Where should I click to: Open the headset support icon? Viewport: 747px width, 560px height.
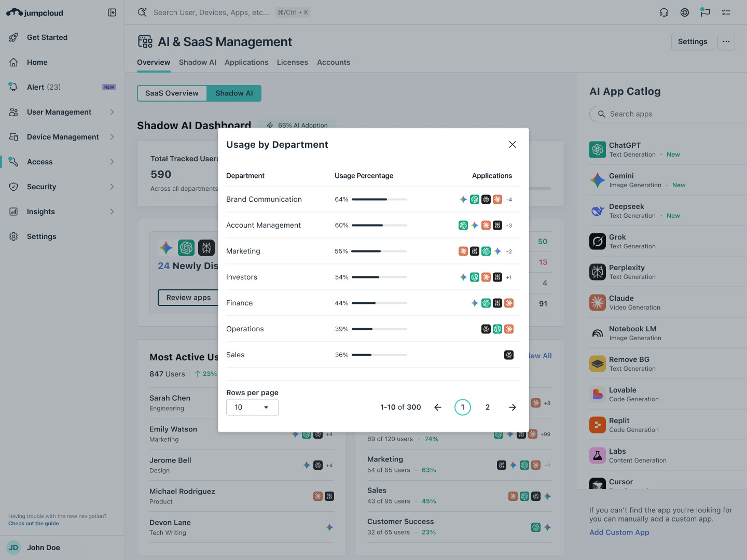664,12
